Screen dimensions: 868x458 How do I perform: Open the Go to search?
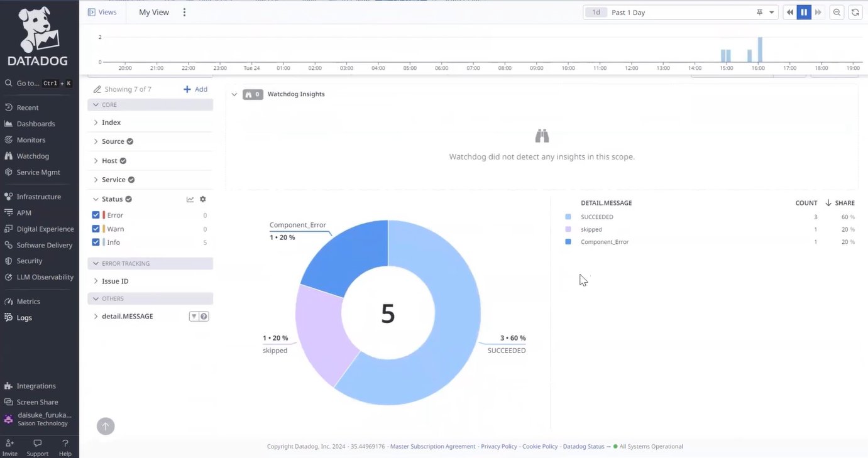(39, 83)
